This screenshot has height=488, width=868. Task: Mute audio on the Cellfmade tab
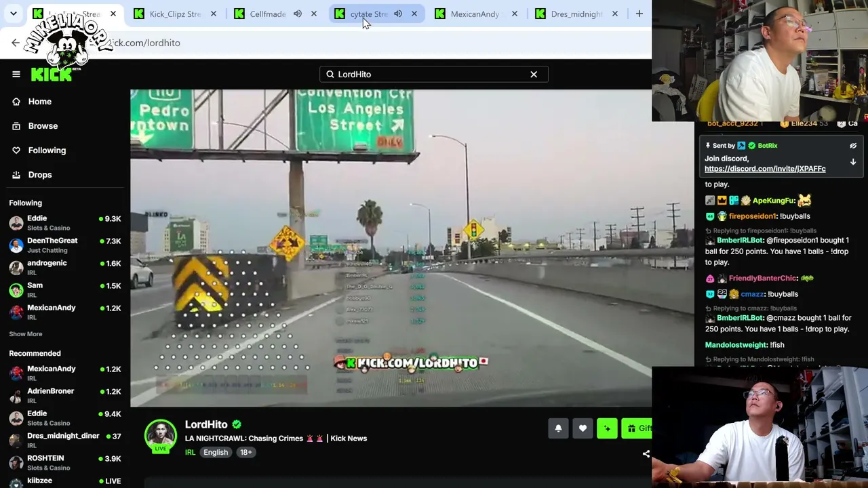pyautogui.click(x=298, y=14)
